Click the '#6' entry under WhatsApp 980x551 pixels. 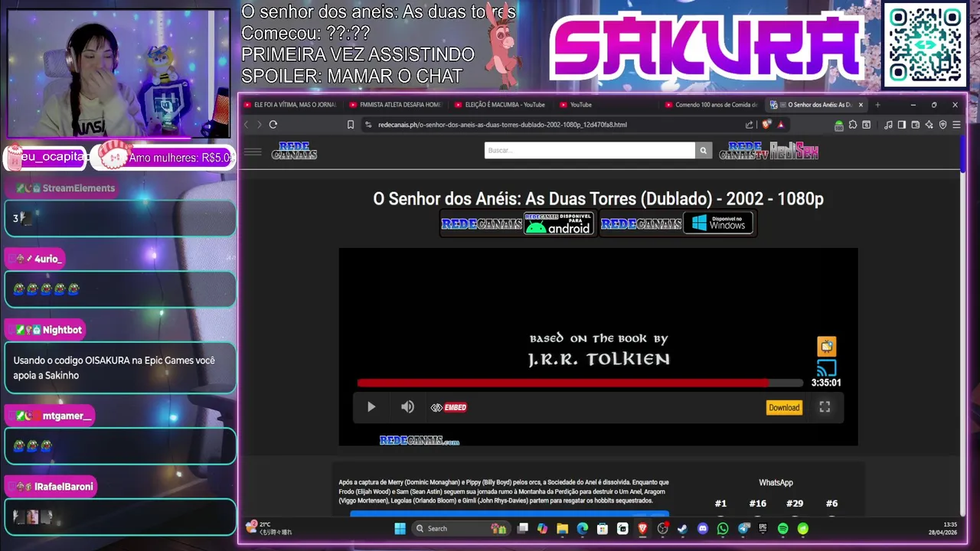click(831, 504)
